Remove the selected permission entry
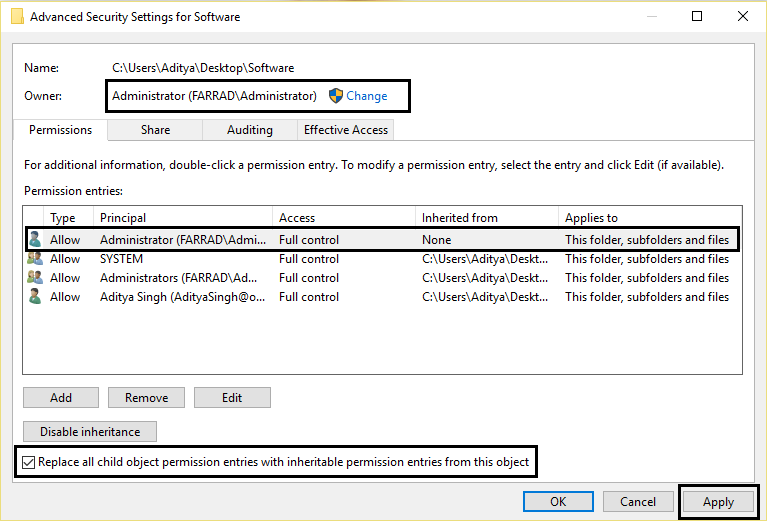This screenshot has width=767, height=521. pyautogui.click(x=146, y=398)
